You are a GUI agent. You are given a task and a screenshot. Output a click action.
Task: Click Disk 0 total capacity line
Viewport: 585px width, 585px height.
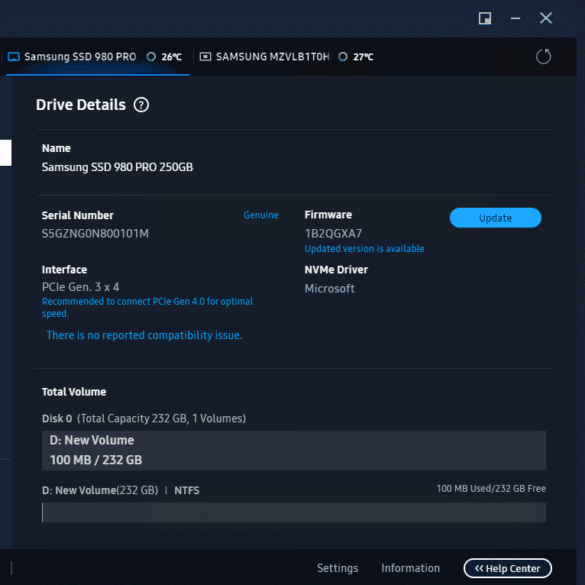(144, 419)
